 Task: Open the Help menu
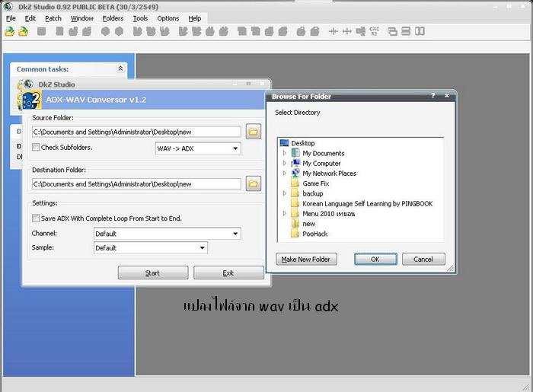pyautogui.click(x=195, y=18)
